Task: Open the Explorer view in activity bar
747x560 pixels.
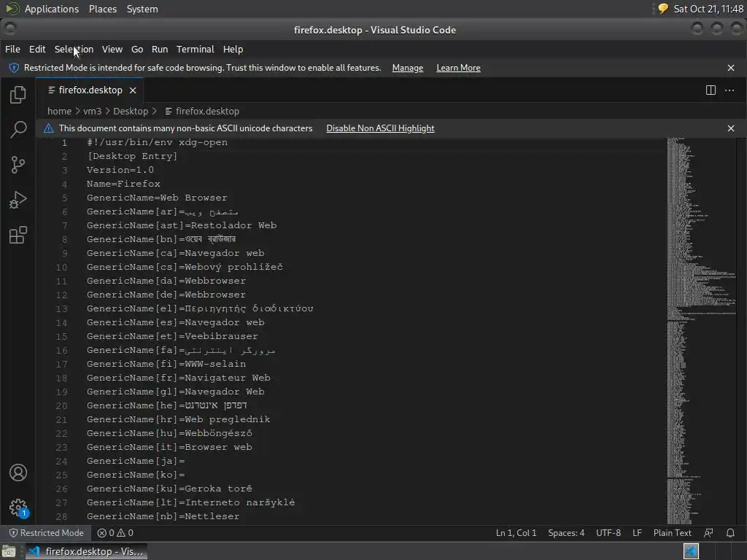Action: [x=18, y=94]
